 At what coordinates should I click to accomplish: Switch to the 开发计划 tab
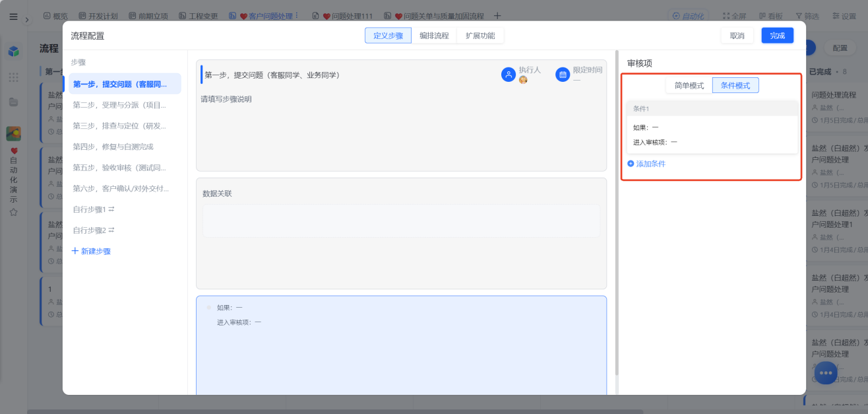[98, 16]
